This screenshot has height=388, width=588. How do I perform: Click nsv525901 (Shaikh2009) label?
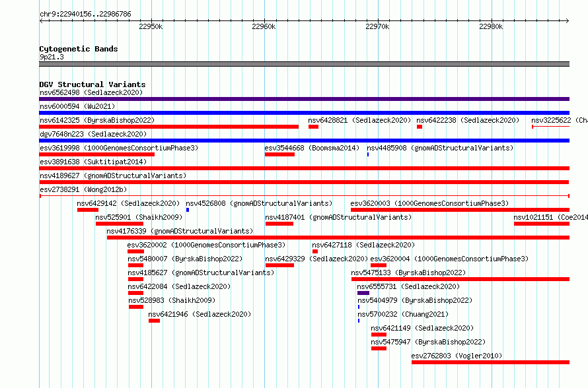click(x=139, y=217)
